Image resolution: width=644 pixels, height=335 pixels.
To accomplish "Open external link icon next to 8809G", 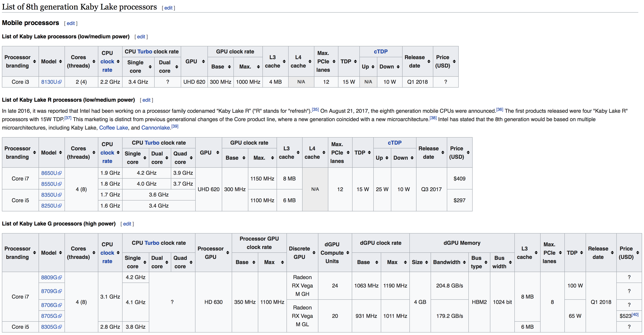I will click(x=60, y=278).
